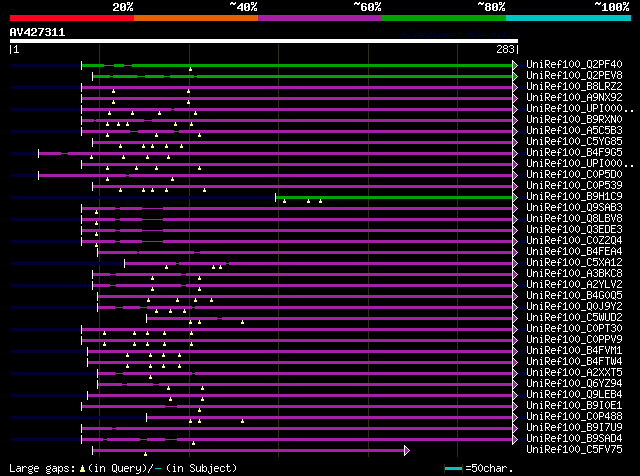Click the cyan 50char scale bar legend

(453, 469)
